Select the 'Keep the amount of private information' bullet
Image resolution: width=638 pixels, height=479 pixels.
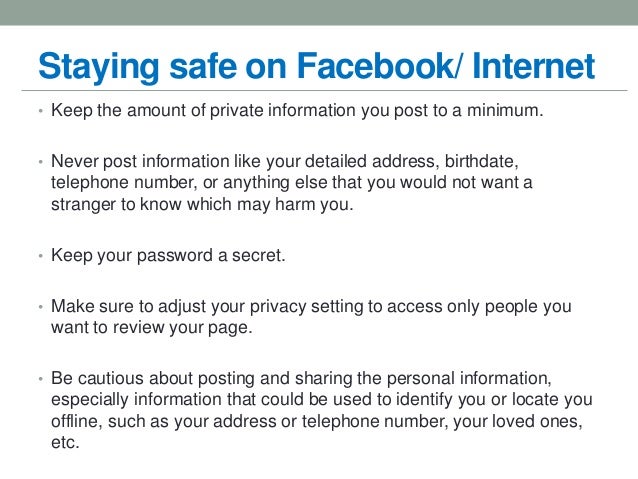pos(300,111)
